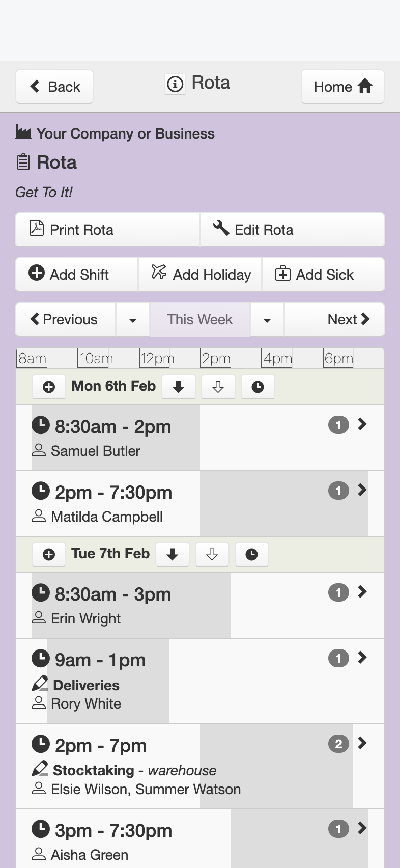The width and height of the screenshot is (400, 868).
Task: Expand the Stocktaking 2pm - 7pm shift
Action: pyautogui.click(x=362, y=743)
